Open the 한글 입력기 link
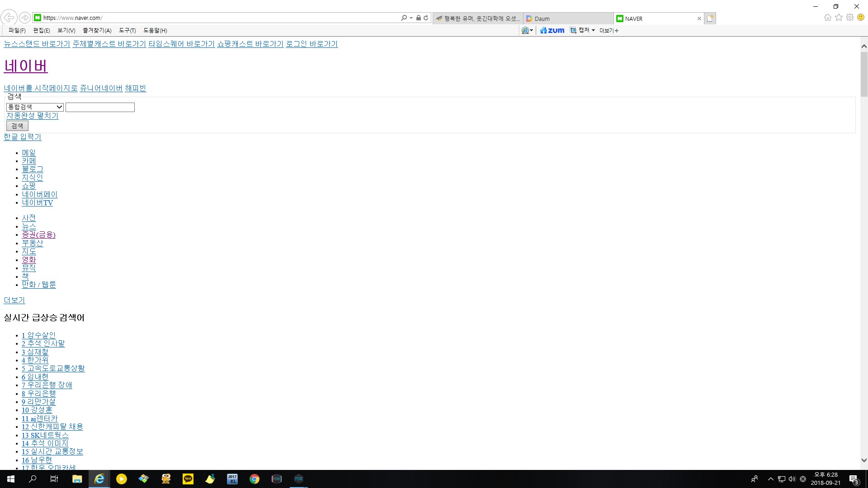Screen dimensions: 868x488 [23, 137]
